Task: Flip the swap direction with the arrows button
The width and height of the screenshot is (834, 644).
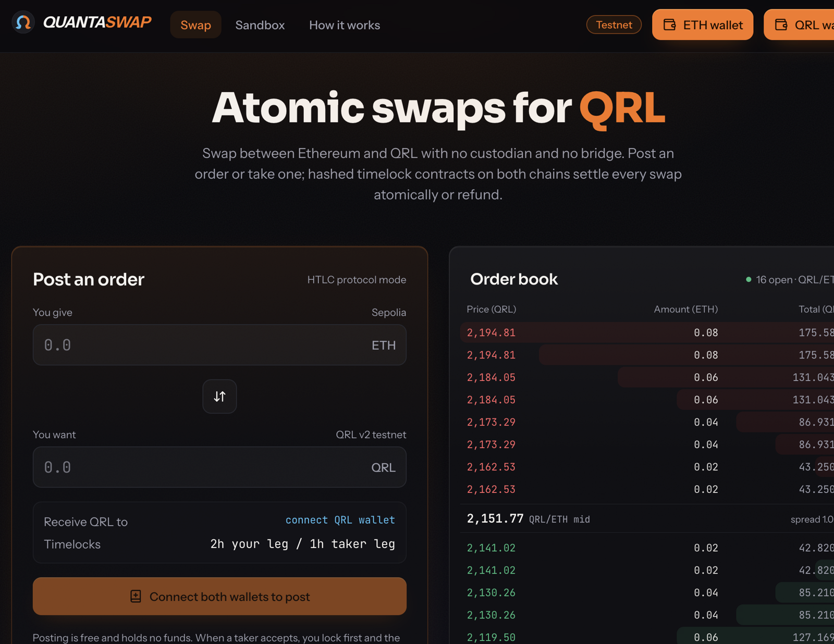Action: (219, 397)
